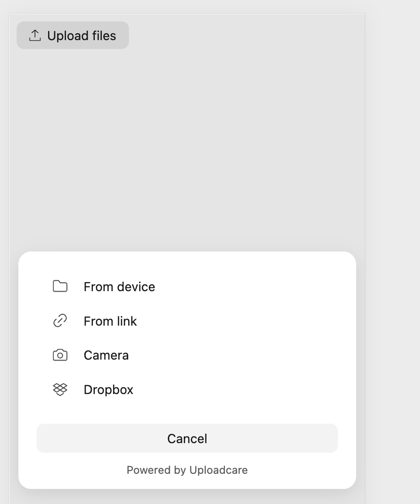
Task: Pick Dropbox from the upload sources
Action: [x=108, y=389]
